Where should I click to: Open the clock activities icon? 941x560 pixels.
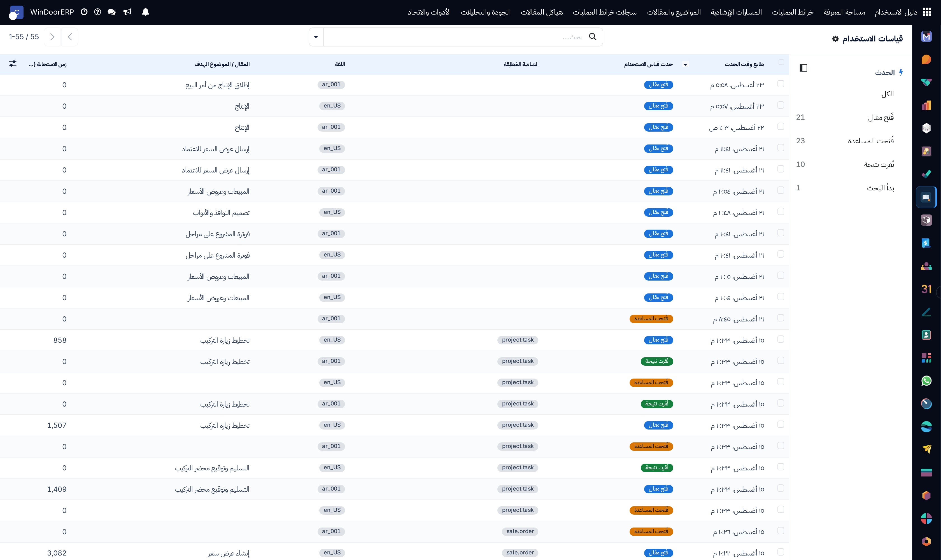[x=84, y=12]
